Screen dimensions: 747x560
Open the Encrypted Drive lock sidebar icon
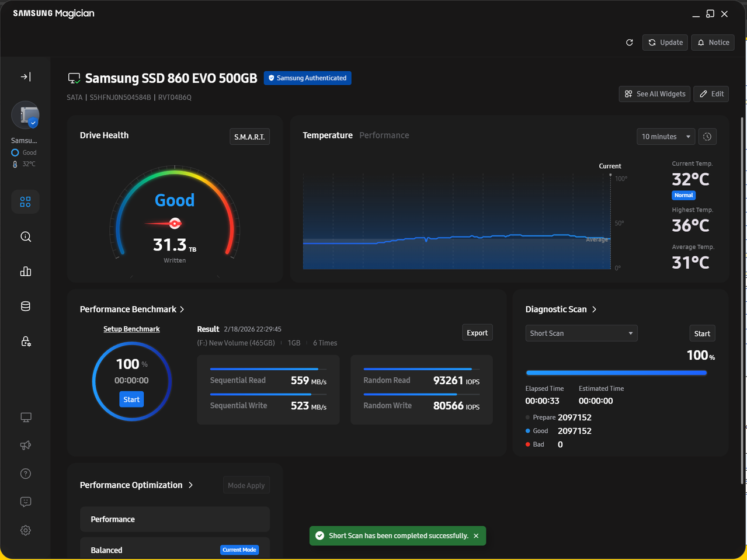(x=26, y=342)
